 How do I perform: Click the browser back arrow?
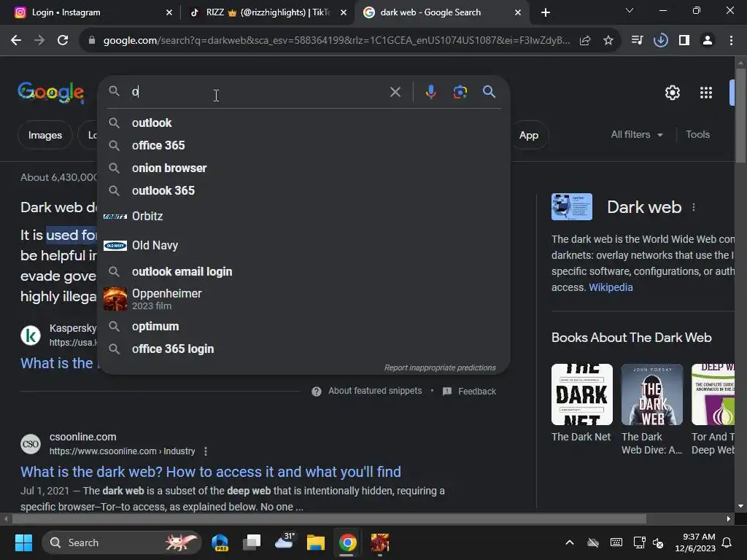(16, 41)
